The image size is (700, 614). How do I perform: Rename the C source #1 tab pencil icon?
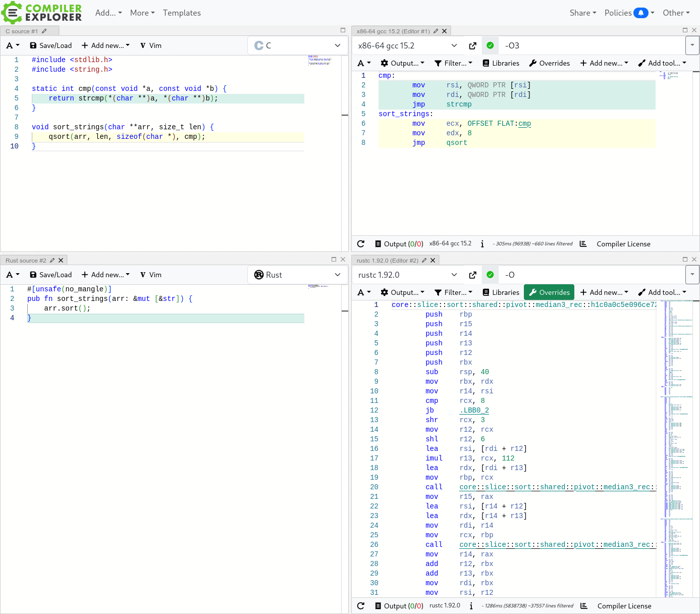(44, 31)
